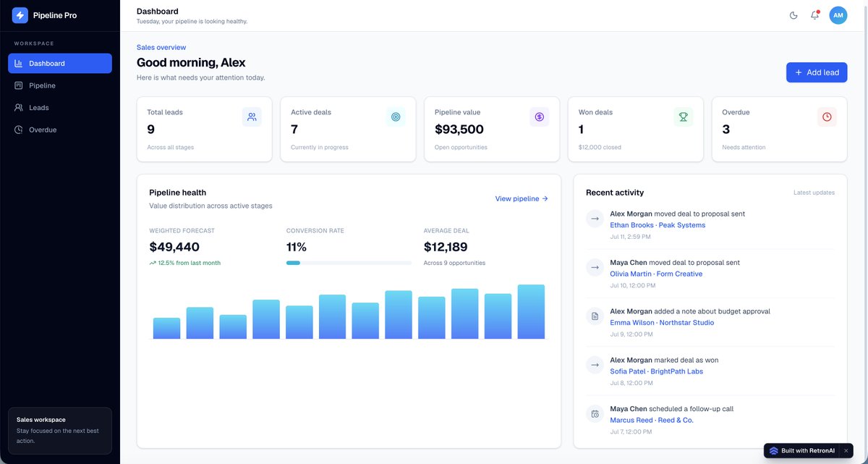
Task: Open the Marcus Reed · Reed & Co. link
Action: tap(652, 420)
